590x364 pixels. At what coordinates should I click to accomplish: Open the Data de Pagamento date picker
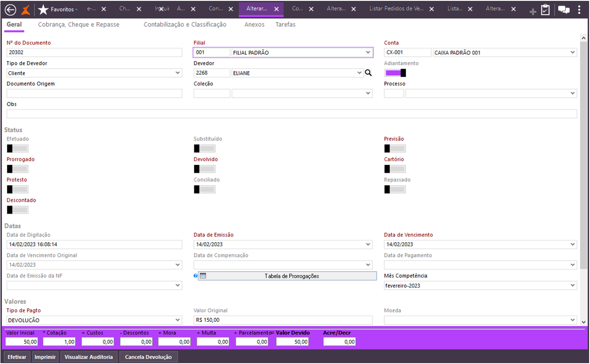[x=573, y=265]
